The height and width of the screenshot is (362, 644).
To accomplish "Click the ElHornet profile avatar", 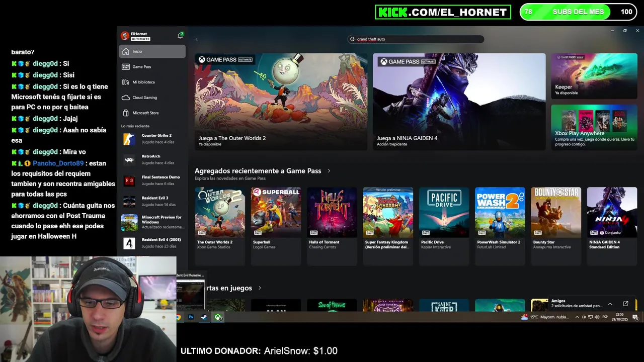I will tap(125, 36).
